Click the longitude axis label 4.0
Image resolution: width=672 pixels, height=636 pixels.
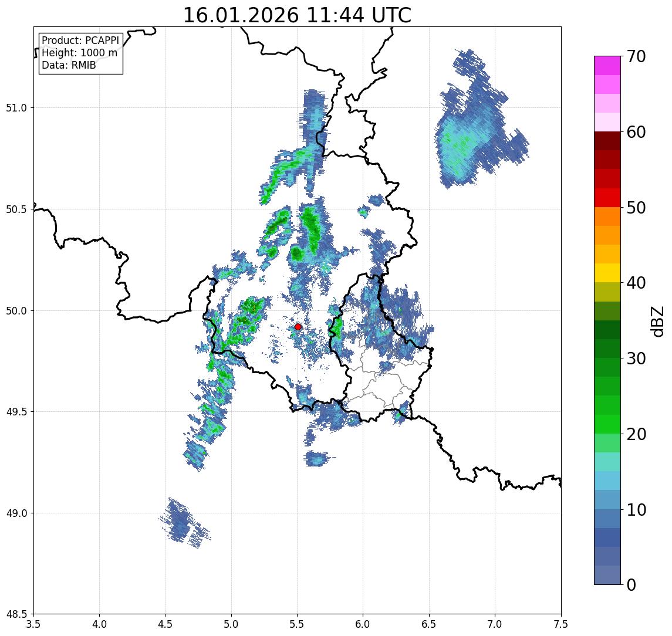(99, 624)
